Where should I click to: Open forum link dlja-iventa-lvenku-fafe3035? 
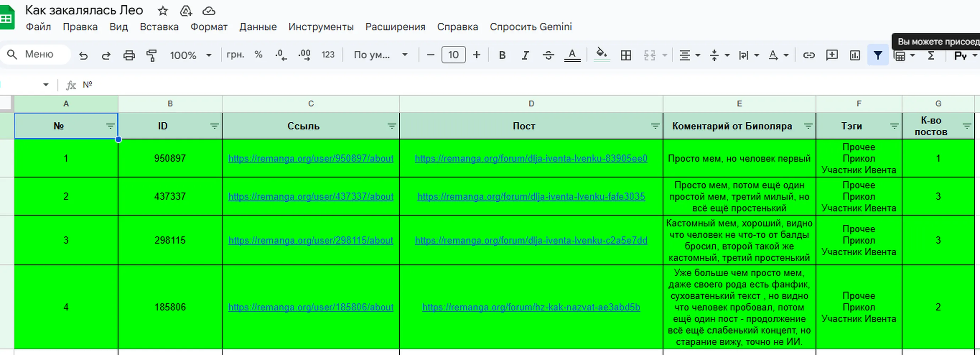pos(531,197)
